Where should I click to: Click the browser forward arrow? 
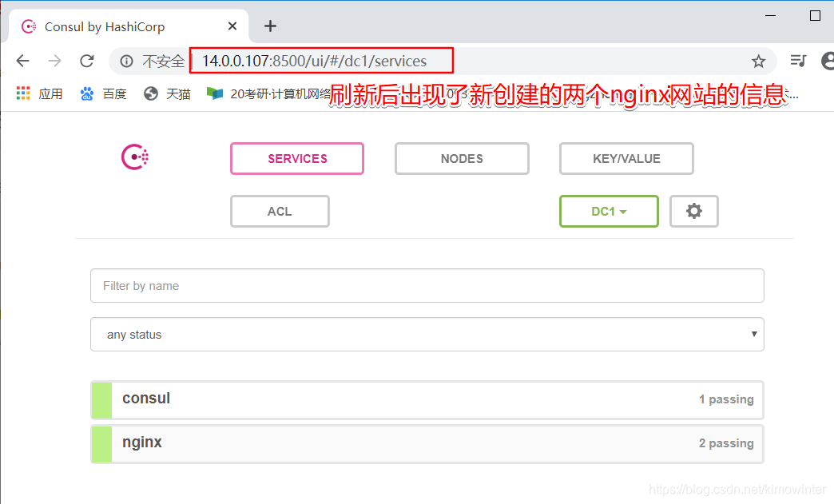54,62
